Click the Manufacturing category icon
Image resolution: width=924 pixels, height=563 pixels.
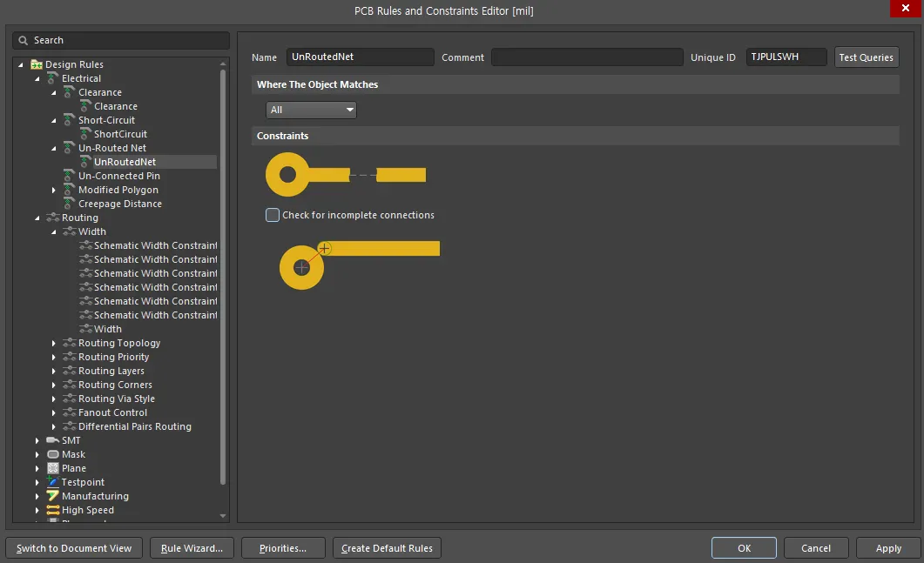[53, 497]
